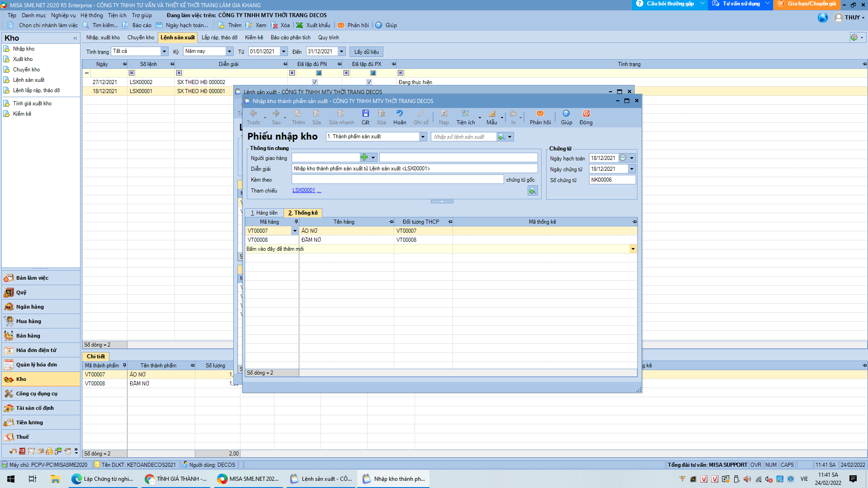The width and height of the screenshot is (868, 488).
Task: Open Tiền lương module in sidebar
Action: pos(41,422)
